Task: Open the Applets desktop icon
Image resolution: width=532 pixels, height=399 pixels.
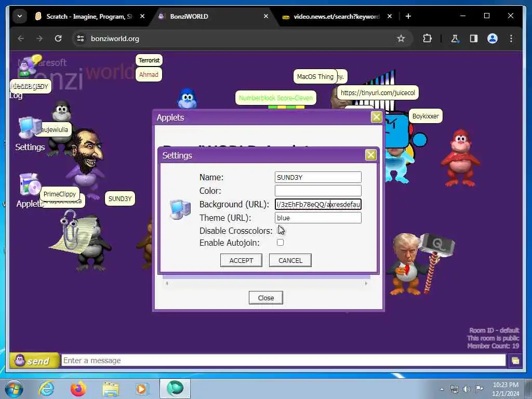Action: point(30,190)
